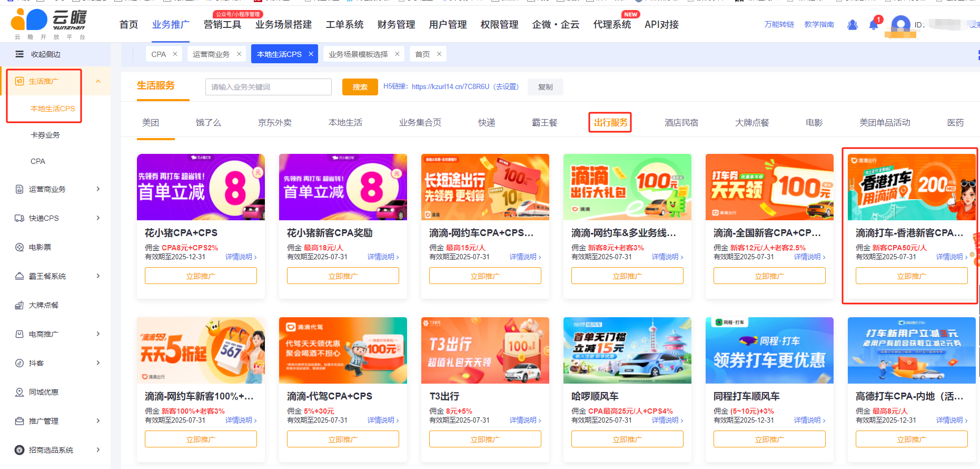980x469 pixels.
Task: Close the CPA tab
Action: [175, 54]
